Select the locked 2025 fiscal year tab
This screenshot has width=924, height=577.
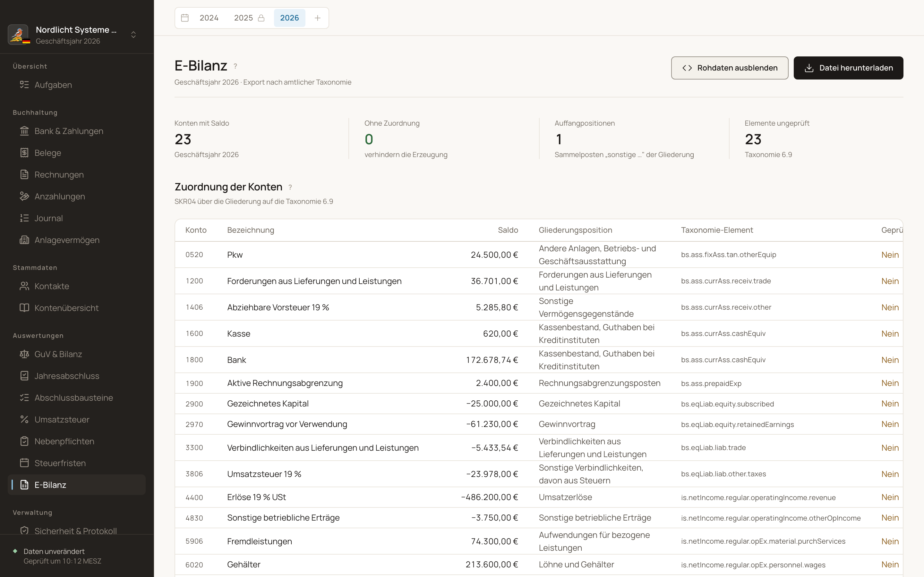point(249,18)
